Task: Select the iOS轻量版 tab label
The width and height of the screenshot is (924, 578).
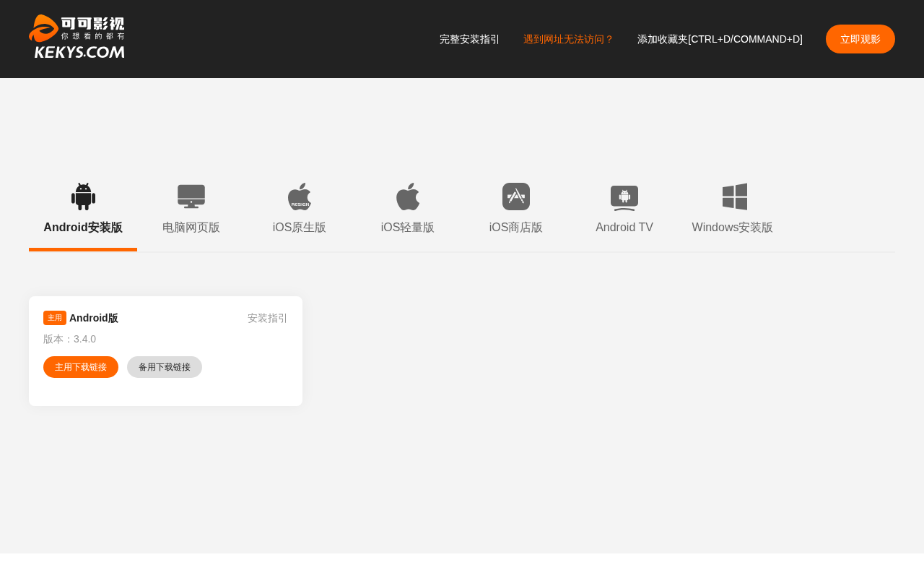Action: pyautogui.click(x=408, y=227)
